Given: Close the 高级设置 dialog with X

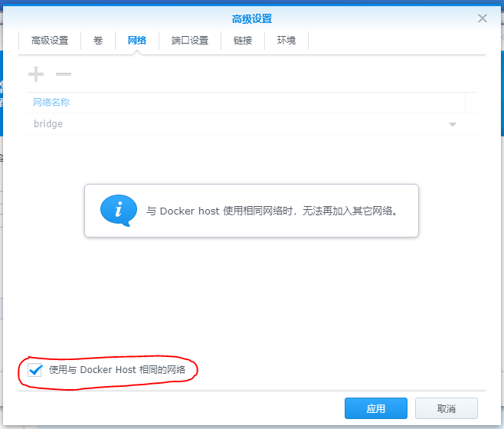Looking at the screenshot, I should pyautogui.click(x=483, y=18).
